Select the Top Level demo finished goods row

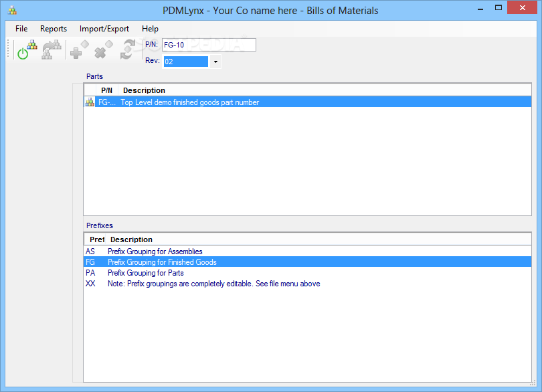click(x=308, y=102)
